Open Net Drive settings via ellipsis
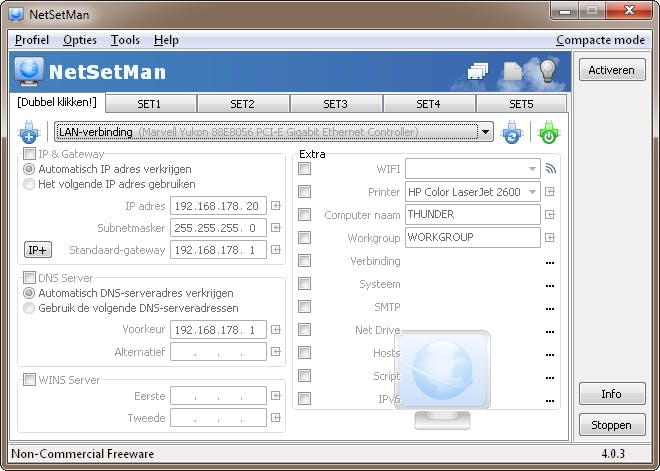660x471 pixels. click(550, 332)
